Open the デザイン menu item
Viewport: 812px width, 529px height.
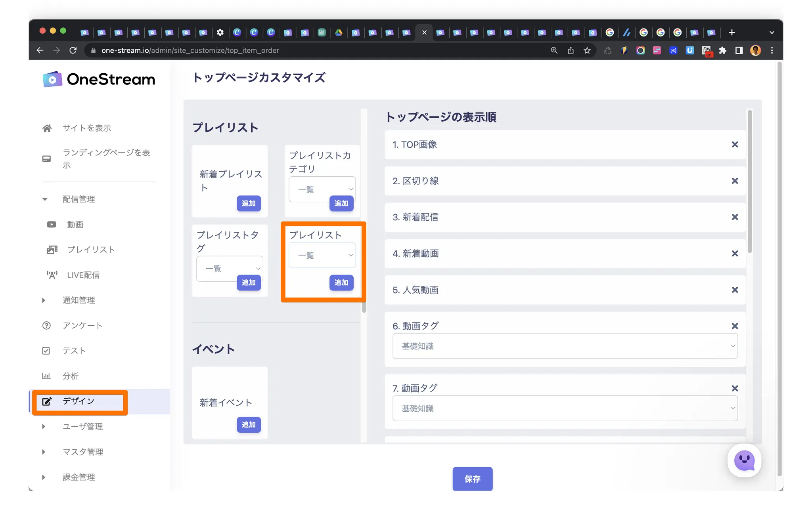[x=79, y=401]
